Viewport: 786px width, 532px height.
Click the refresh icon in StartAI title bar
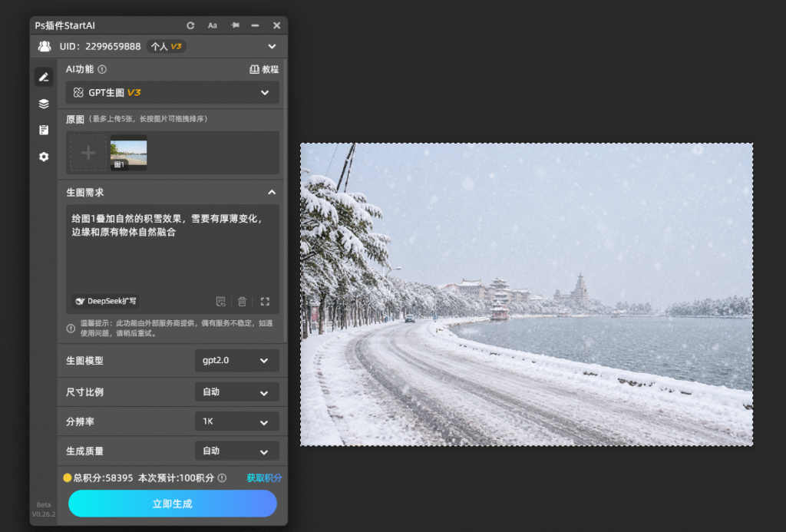coord(190,25)
